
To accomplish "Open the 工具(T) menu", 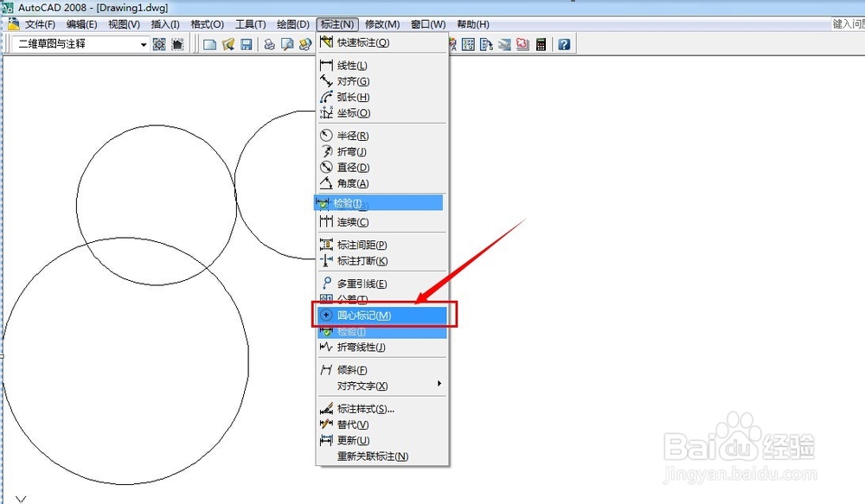I will [251, 24].
